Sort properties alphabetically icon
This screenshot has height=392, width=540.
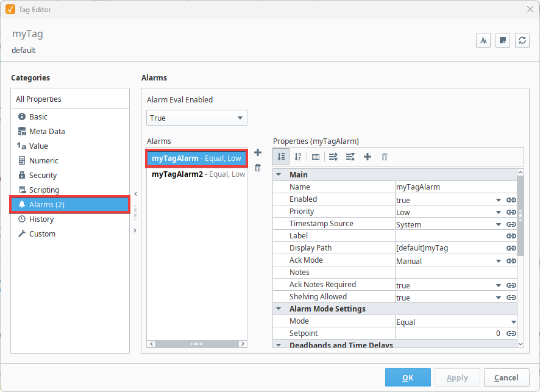[298, 157]
